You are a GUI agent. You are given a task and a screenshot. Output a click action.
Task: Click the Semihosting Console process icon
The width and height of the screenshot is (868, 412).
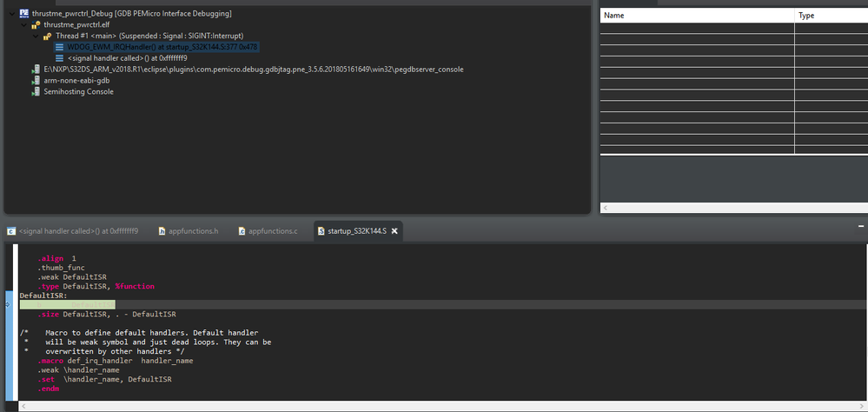(x=36, y=91)
